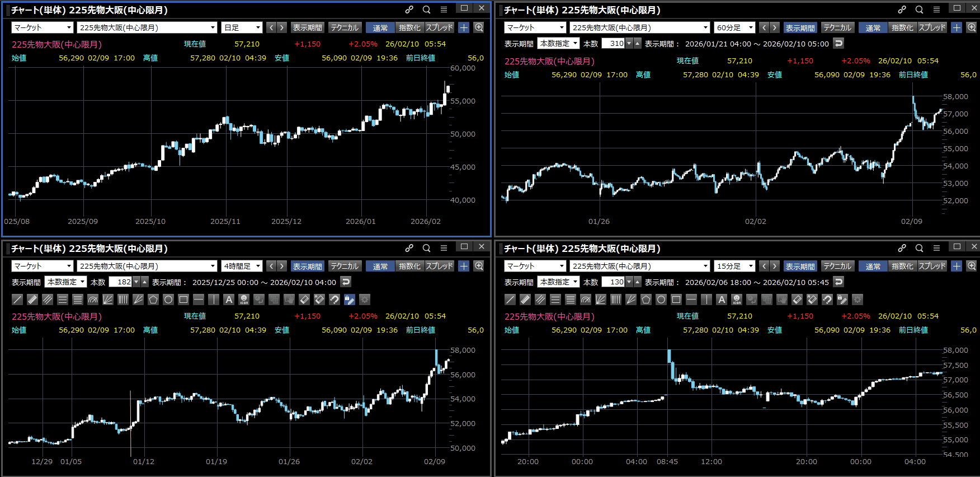This screenshot has height=477, width=980.
Task: Open the hamburger menu in 日足 chart titlebar
Action: [444, 10]
